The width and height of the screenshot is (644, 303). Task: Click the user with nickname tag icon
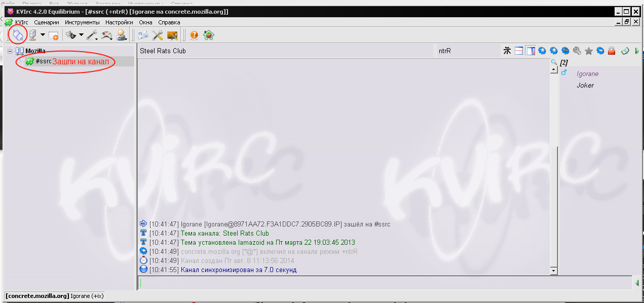click(x=122, y=35)
